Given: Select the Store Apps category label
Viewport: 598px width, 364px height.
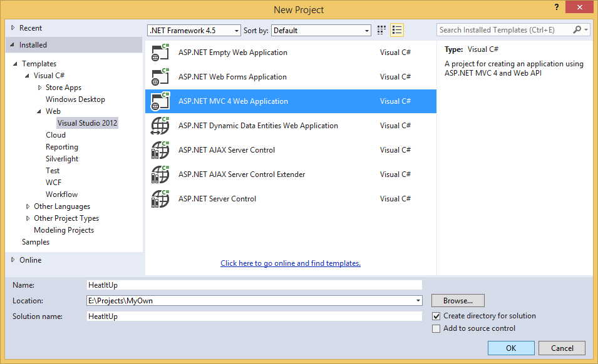Looking at the screenshot, I should pyautogui.click(x=63, y=88).
